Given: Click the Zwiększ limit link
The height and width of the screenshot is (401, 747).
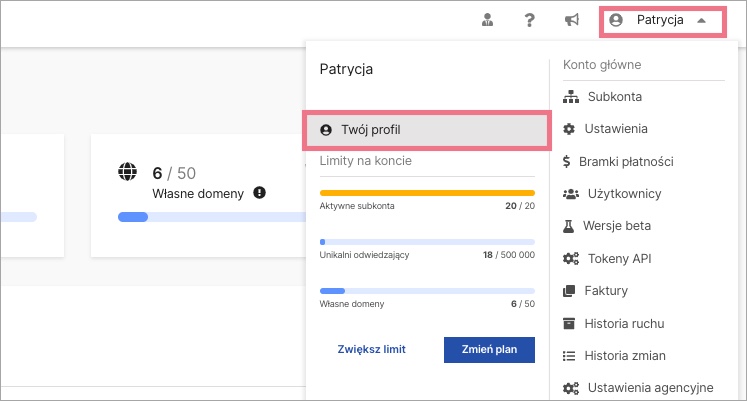Looking at the screenshot, I should tap(372, 350).
